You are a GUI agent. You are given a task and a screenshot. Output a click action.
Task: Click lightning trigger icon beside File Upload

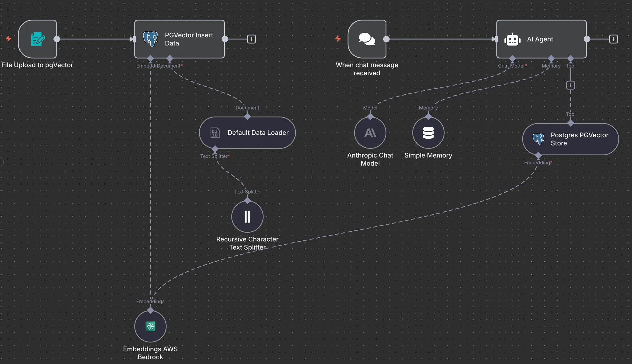point(8,39)
